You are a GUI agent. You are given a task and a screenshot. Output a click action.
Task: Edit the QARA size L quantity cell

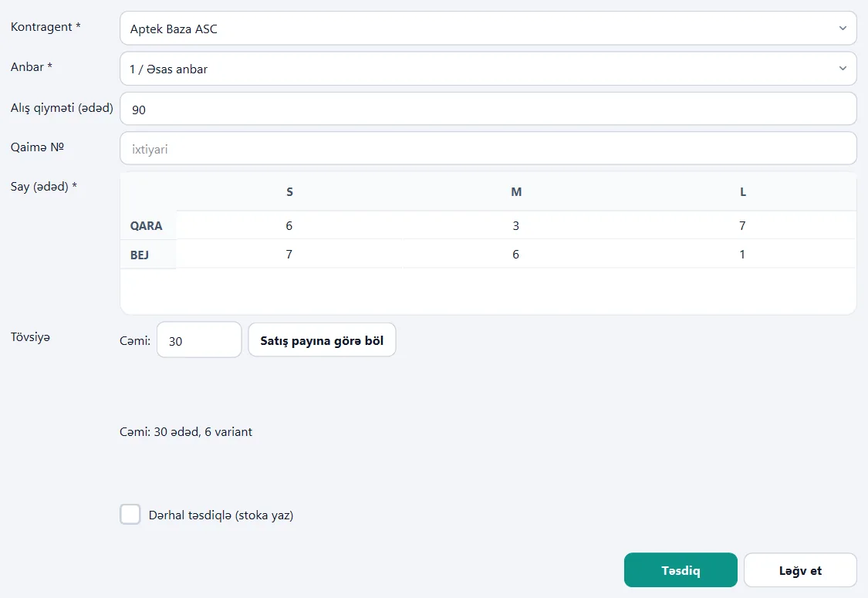click(742, 225)
